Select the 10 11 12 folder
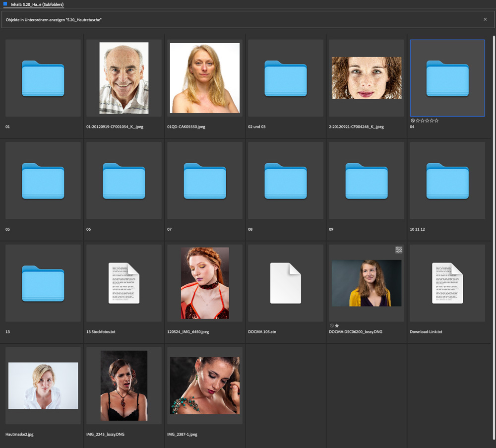496x448 pixels. (447, 181)
